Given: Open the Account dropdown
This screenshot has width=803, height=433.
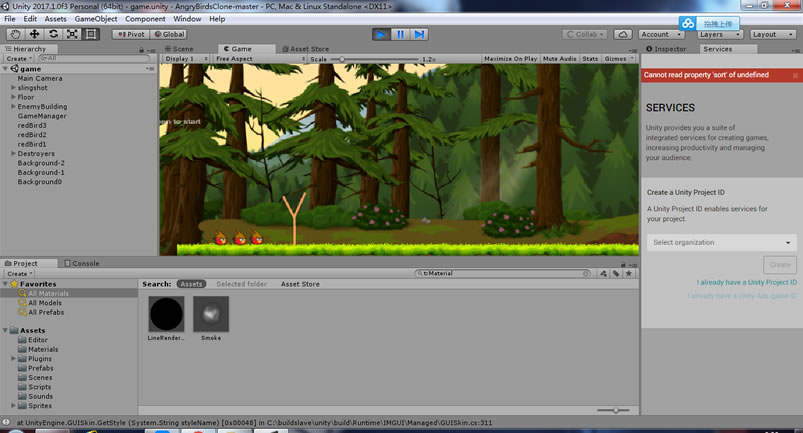Looking at the screenshot, I should pos(662,34).
